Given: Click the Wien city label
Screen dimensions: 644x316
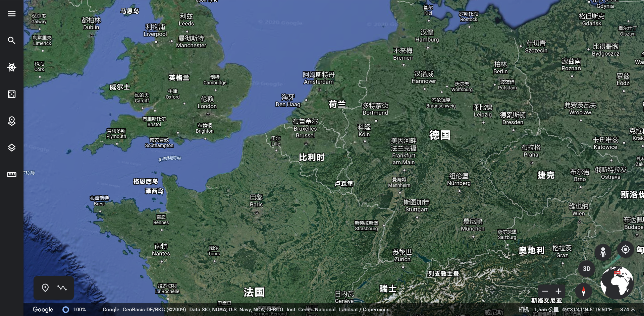Looking at the screenshot, I should pyautogui.click(x=579, y=210).
